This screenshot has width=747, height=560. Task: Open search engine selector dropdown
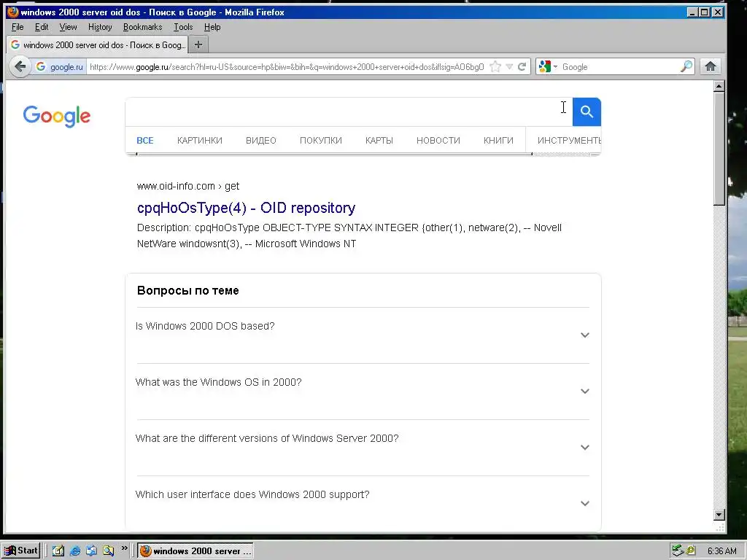tap(555, 66)
